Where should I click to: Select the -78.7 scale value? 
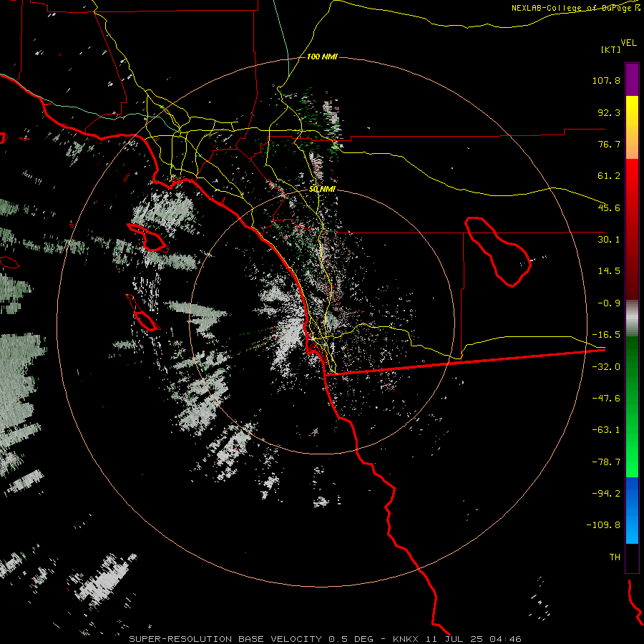point(606,462)
